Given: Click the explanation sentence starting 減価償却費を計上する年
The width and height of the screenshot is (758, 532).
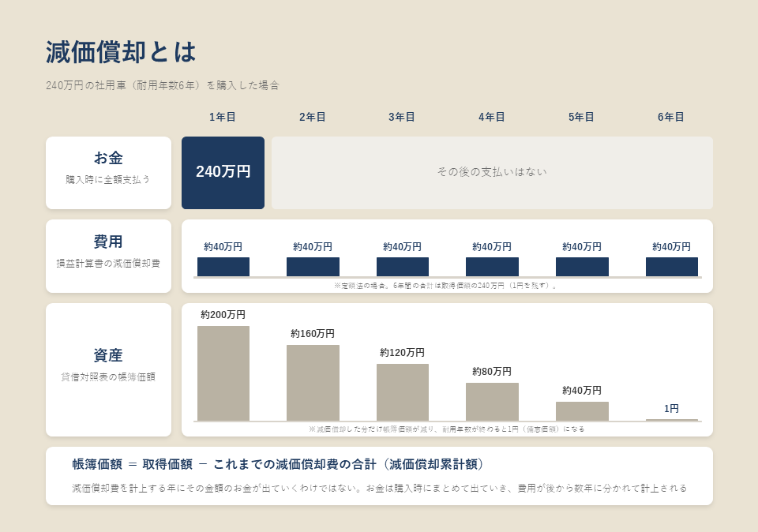Looking at the screenshot, I should tap(380, 488).
